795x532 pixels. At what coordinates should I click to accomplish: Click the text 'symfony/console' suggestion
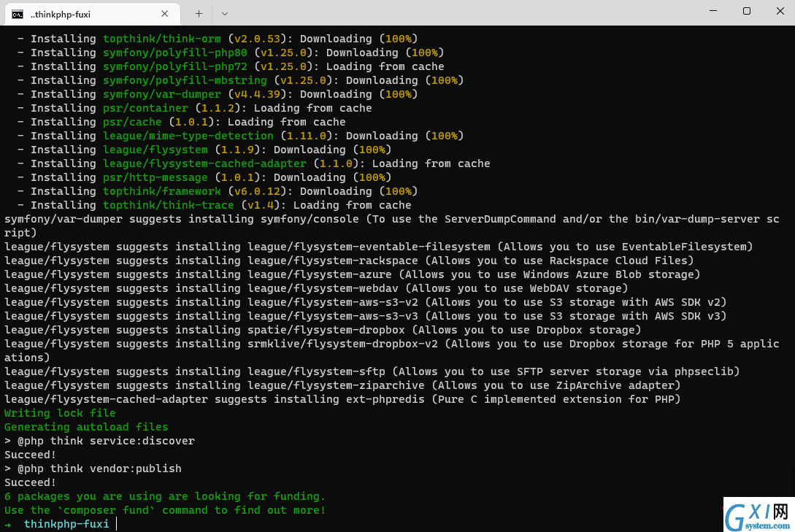click(310, 219)
